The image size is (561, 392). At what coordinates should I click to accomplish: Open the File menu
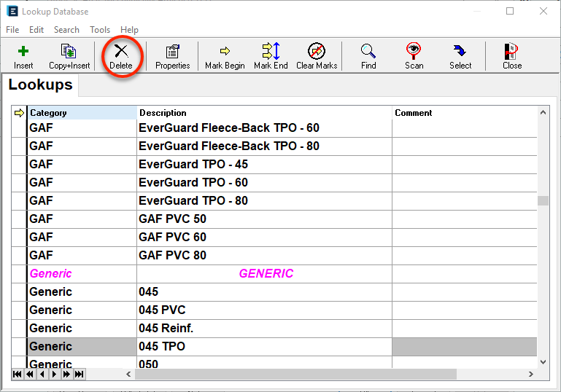click(12, 30)
